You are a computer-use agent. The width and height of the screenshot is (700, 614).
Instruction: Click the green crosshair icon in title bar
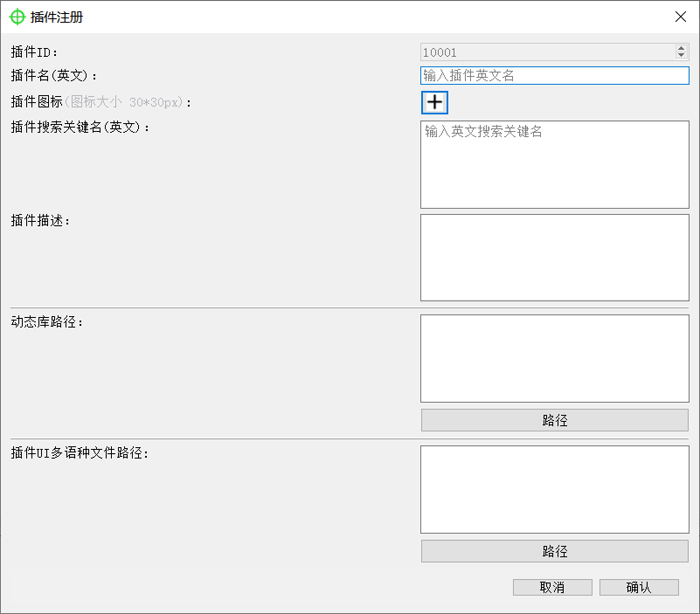click(x=17, y=17)
